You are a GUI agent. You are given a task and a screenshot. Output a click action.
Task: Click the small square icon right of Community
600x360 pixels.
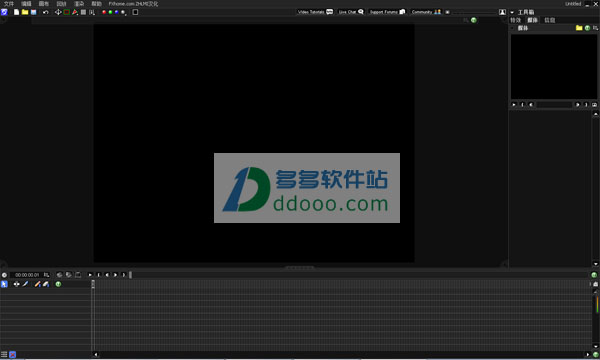[447, 12]
